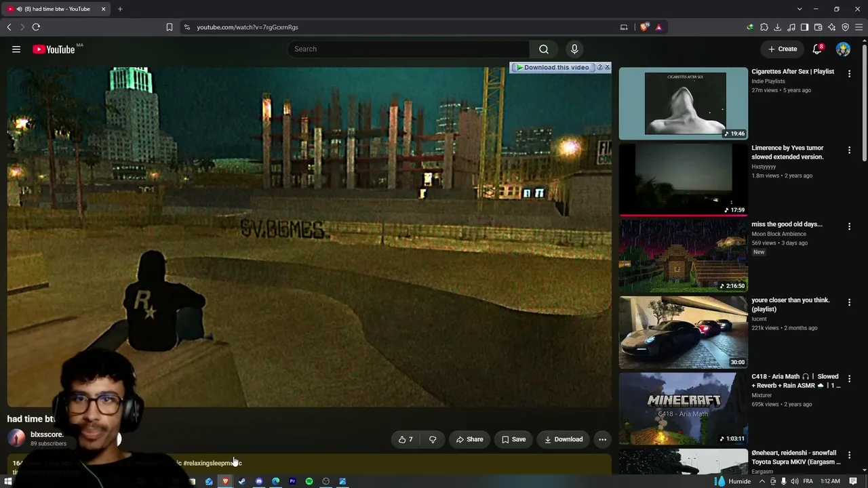Image resolution: width=868 pixels, height=488 pixels.
Task: Open Brave Rewards triangle icon
Action: pyautogui.click(x=658, y=27)
